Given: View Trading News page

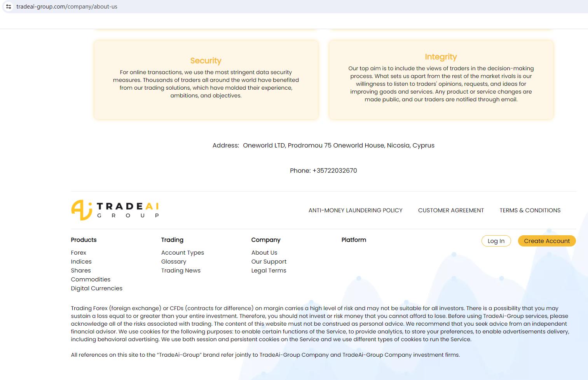Looking at the screenshot, I should click(181, 271).
